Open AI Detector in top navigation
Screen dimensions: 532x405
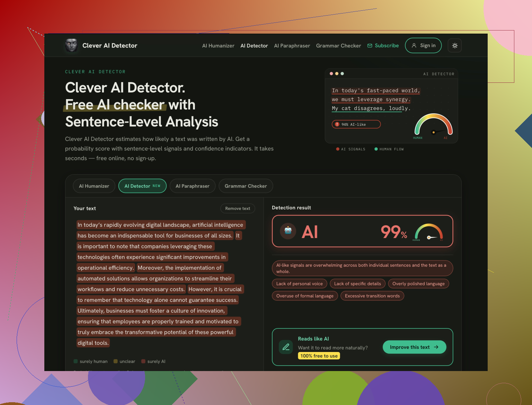tap(254, 46)
